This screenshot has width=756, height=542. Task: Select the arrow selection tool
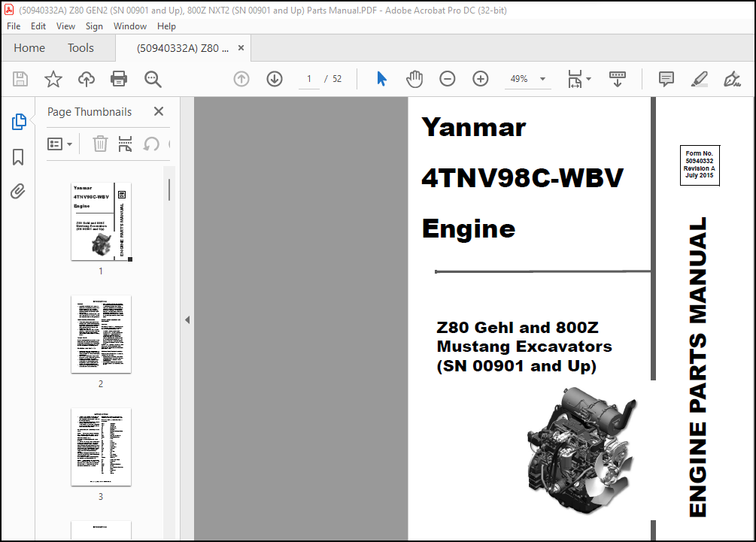381,78
